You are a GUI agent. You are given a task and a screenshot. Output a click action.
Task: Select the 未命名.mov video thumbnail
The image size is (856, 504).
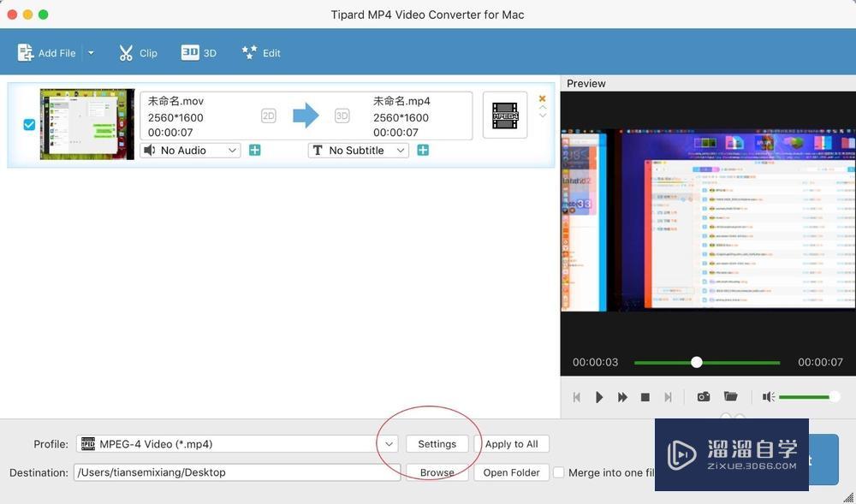pyautogui.click(x=86, y=124)
